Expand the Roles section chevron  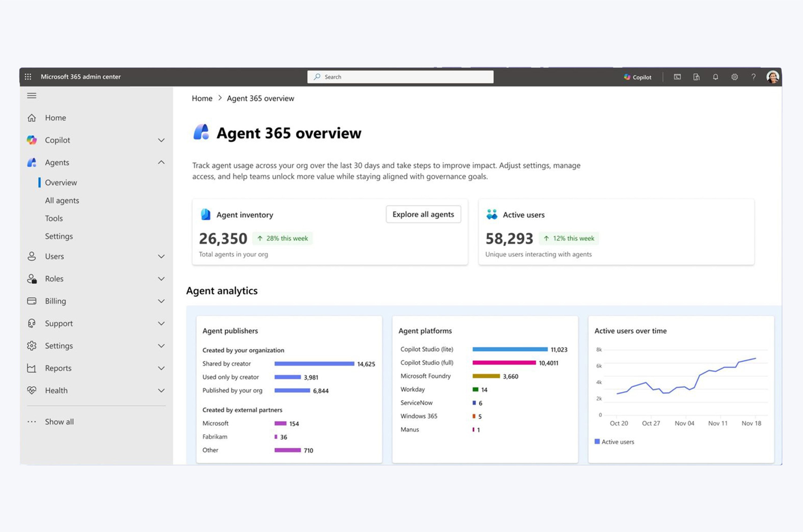pyautogui.click(x=162, y=279)
